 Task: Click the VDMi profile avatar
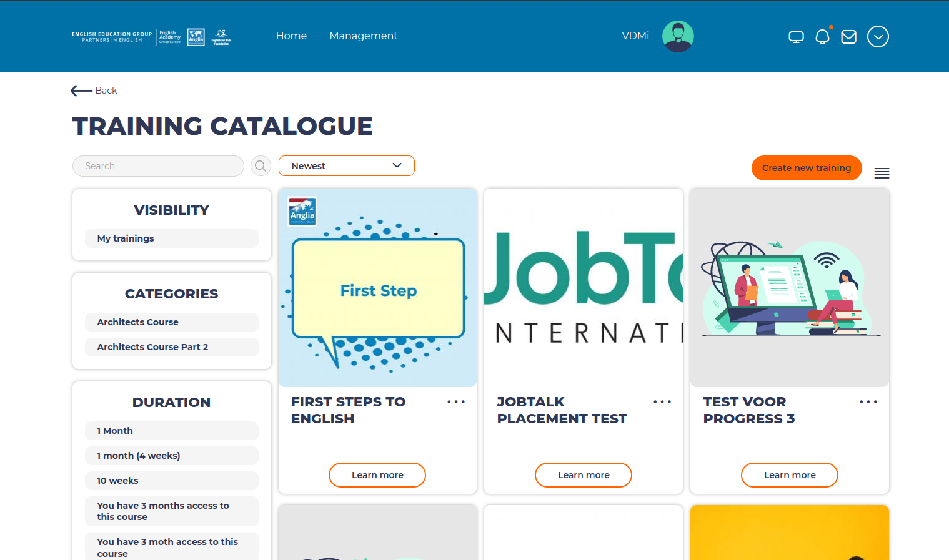click(x=678, y=36)
